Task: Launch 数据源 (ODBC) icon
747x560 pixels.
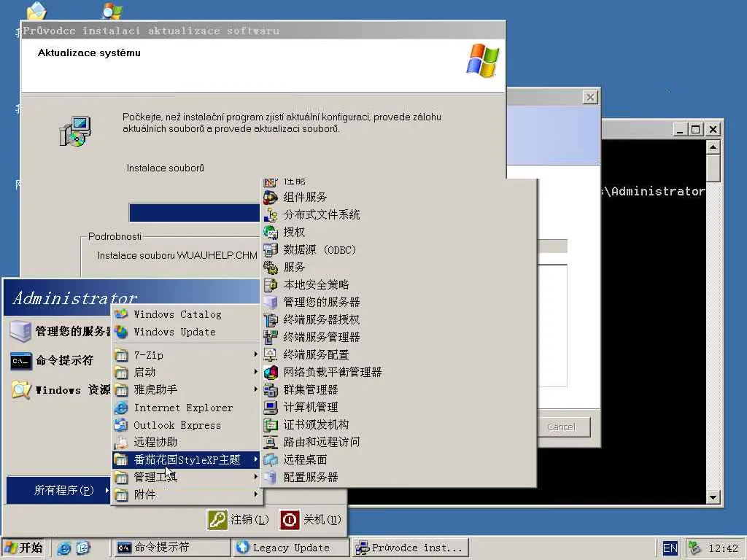Action: (x=271, y=249)
